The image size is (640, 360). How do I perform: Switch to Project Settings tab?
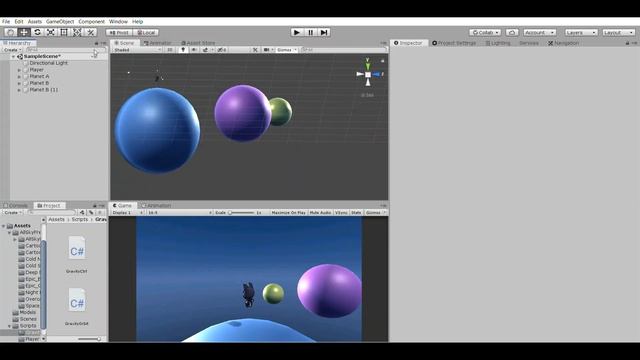coord(454,43)
